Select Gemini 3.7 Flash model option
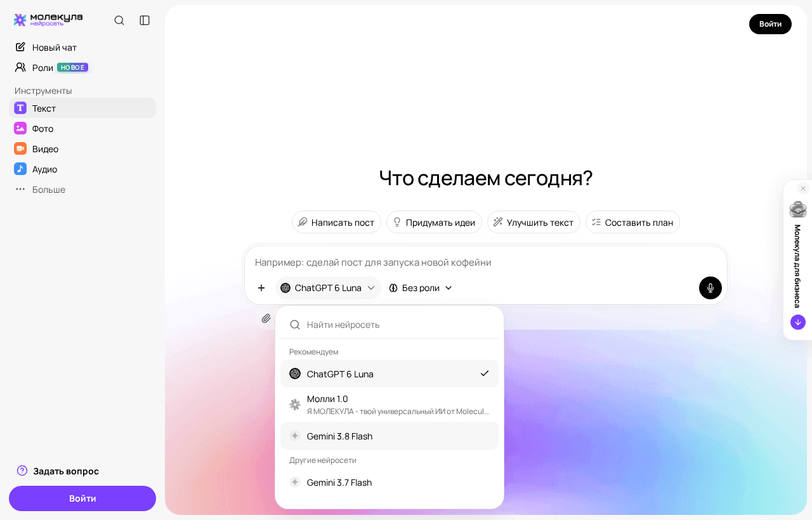 pyautogui.click(x=390, y=482)
